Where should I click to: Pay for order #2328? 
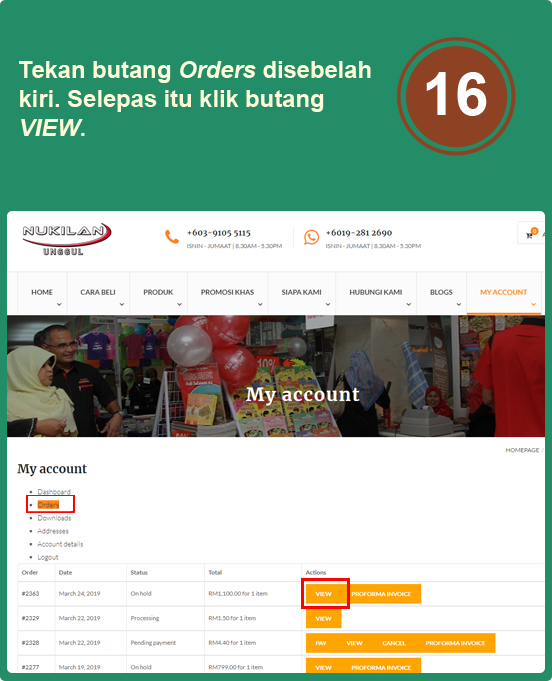321,643
